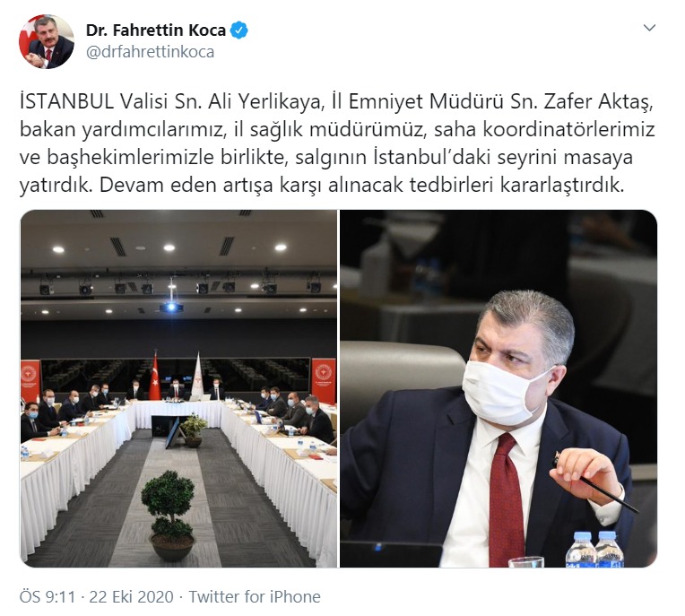Open the meeting room photo
This screenshot has height=616, width=685.
click(178, 388)
